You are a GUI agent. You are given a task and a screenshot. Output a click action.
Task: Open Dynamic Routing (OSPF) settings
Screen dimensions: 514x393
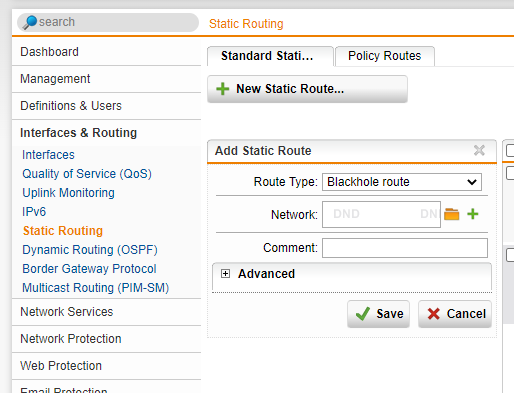coord(90,250)
